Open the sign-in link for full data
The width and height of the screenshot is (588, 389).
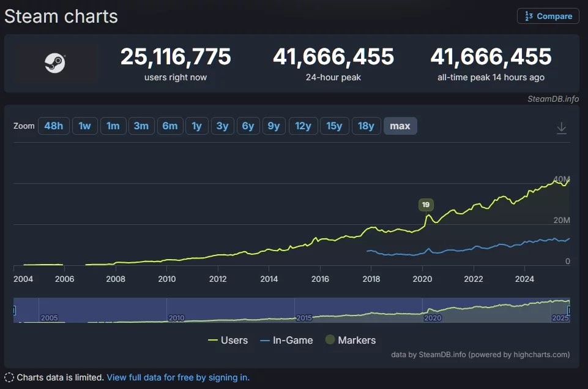pyautogui.click(x=177, y=377)
